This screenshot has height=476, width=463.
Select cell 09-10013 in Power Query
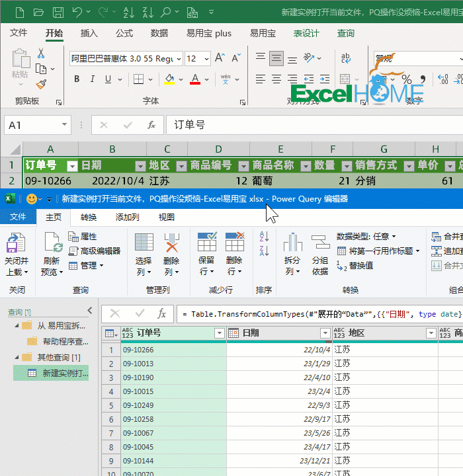[173, 364]
